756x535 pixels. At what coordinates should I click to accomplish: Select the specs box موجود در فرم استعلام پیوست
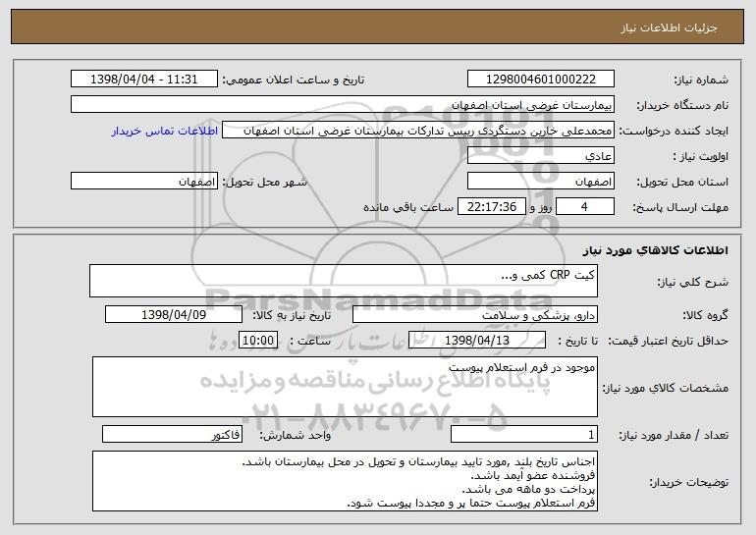coord(345,387)
